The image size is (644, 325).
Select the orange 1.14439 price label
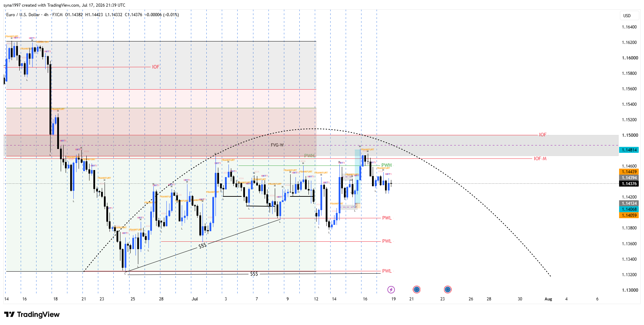tap(629, 172)
